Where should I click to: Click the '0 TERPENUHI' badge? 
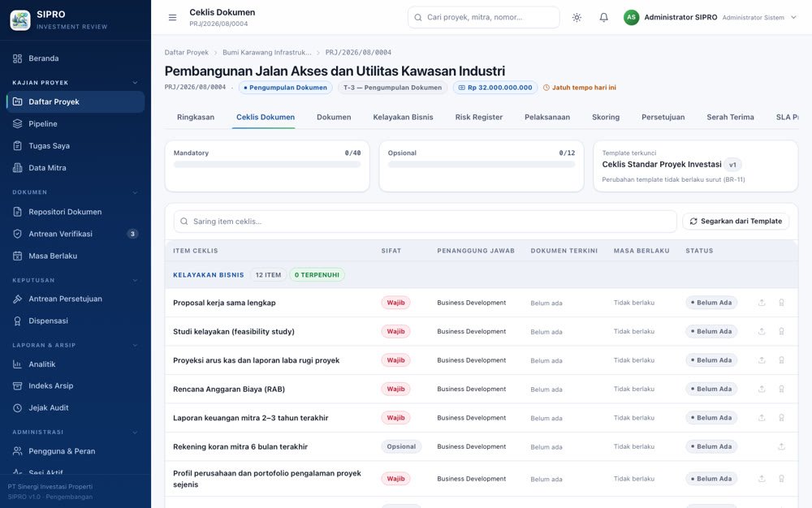click(x=317, y=274)
